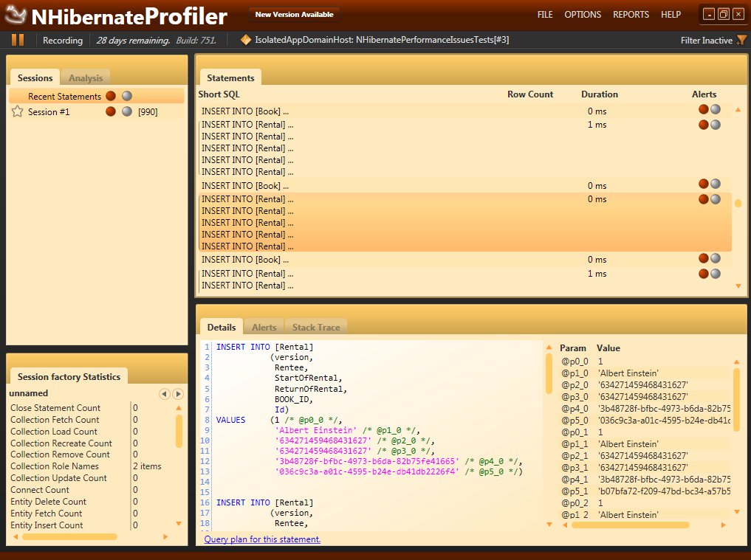Click the orange diamond app domain icon
The width and height of the screenshot is (751, 560).
tap(246, 40)
